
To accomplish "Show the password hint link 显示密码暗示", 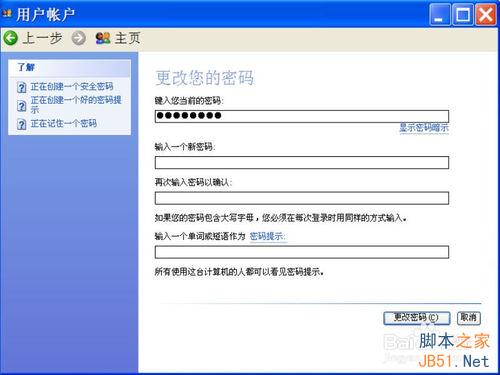I will click(424, 128).
